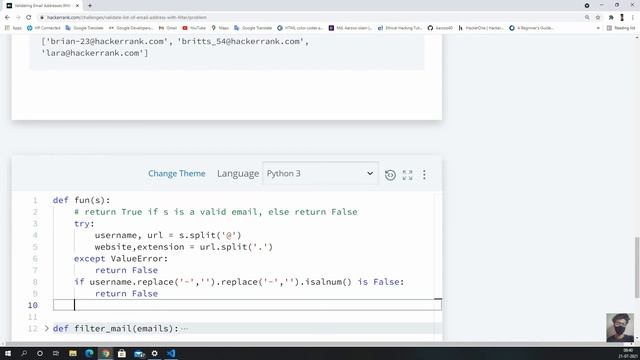Open the Gmail bookmark
Image resolution: width=640 pixels, height=360 pixels.
click(168, 28)
